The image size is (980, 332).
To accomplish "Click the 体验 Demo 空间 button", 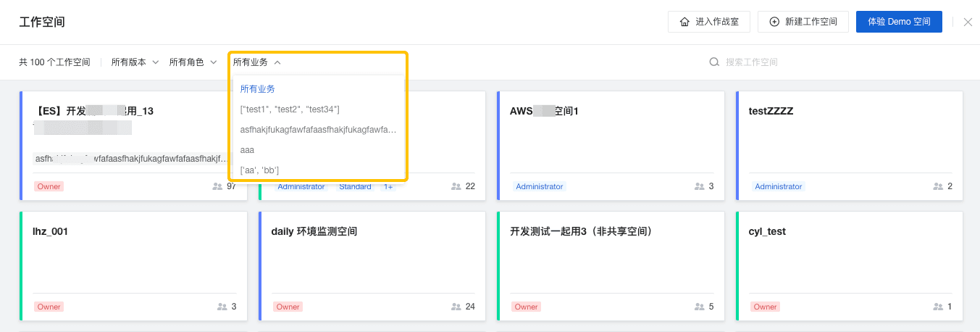I will coord(899,22).
